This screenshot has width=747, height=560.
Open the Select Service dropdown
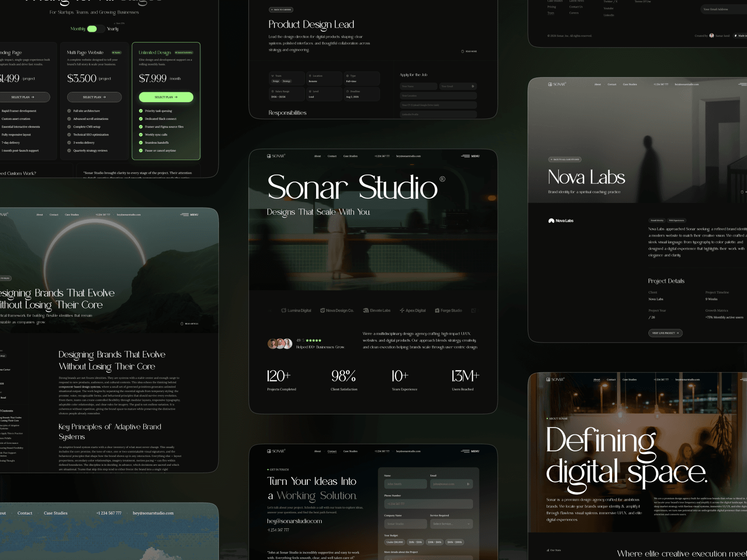pyautogui.click(x=451, y=524)
